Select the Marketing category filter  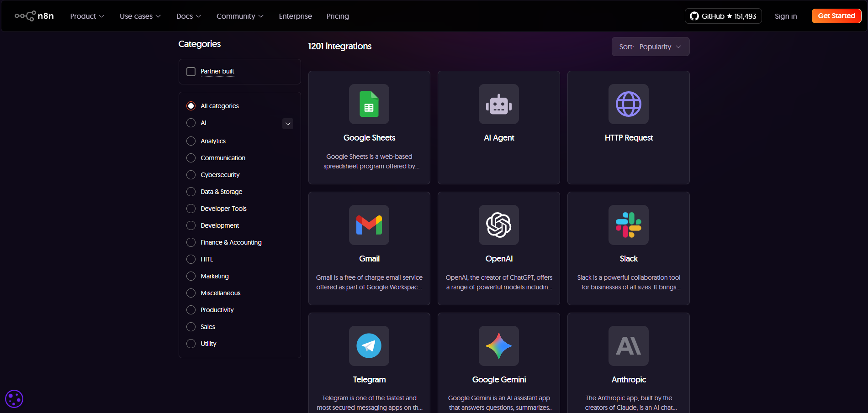(x=191, y=276)
